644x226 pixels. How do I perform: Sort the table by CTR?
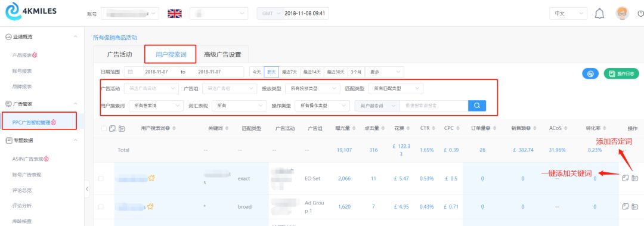434,128
